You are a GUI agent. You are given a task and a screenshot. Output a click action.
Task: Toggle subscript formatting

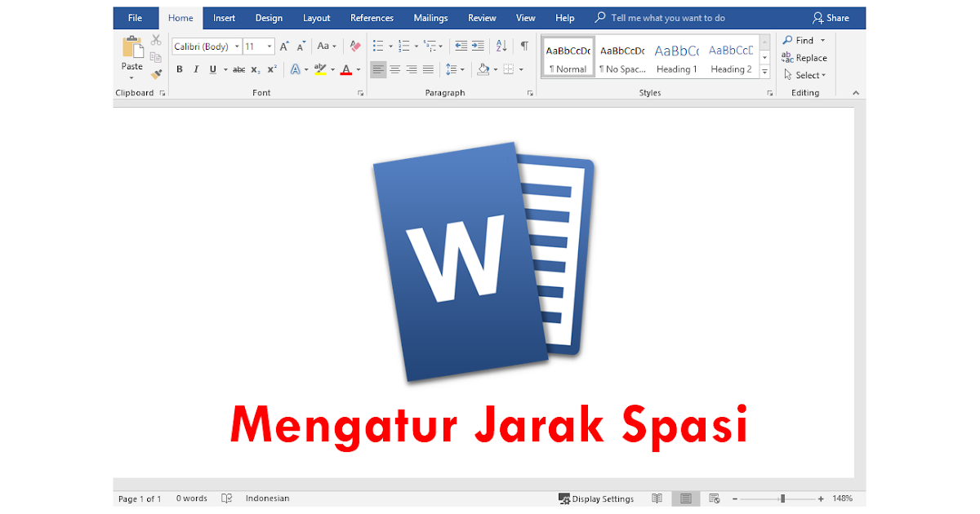point(255,69)
